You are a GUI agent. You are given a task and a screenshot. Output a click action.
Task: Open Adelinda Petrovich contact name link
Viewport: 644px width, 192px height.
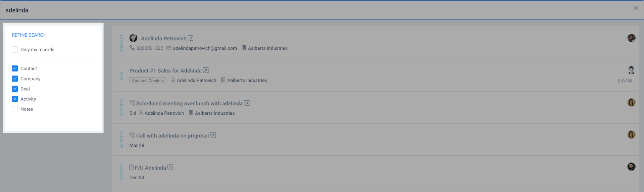[163, 38]
